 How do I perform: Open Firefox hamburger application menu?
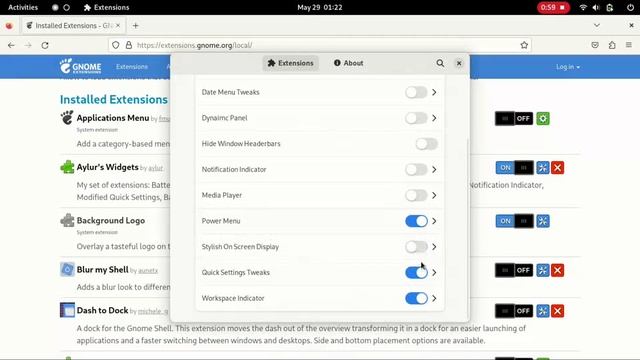[x=629, y=45]
